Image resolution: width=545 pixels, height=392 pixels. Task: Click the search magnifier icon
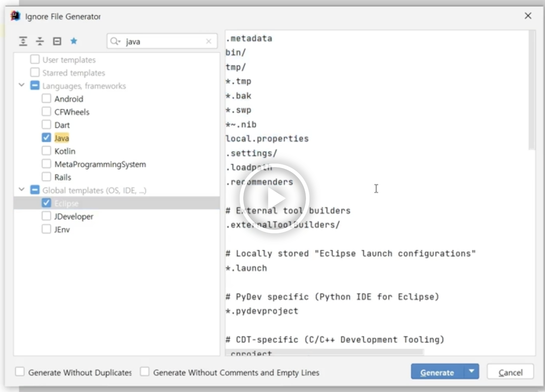115,41
